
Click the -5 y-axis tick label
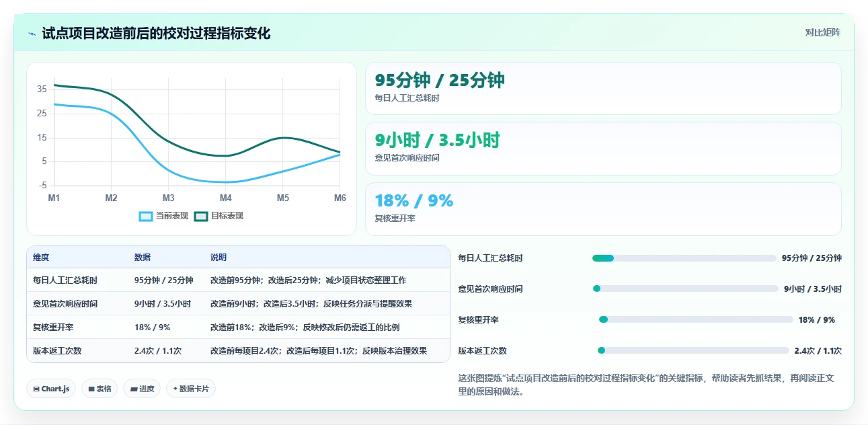43,186
